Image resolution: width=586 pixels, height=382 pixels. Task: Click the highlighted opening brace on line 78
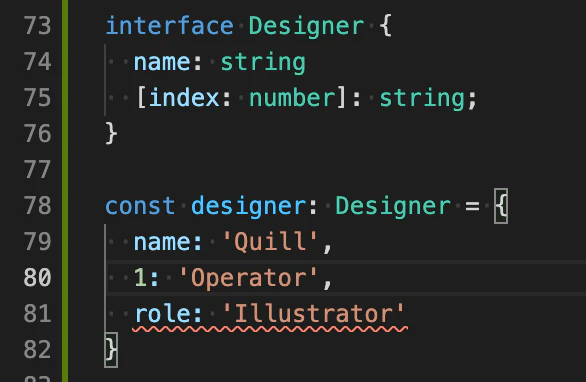coord(501,206)
